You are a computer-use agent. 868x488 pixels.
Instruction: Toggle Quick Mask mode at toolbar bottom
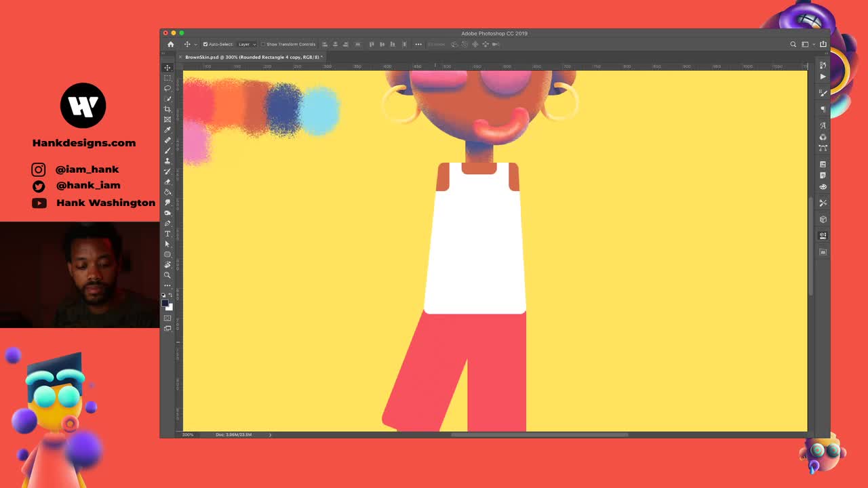pyautogui.click(x=167, y=317)
